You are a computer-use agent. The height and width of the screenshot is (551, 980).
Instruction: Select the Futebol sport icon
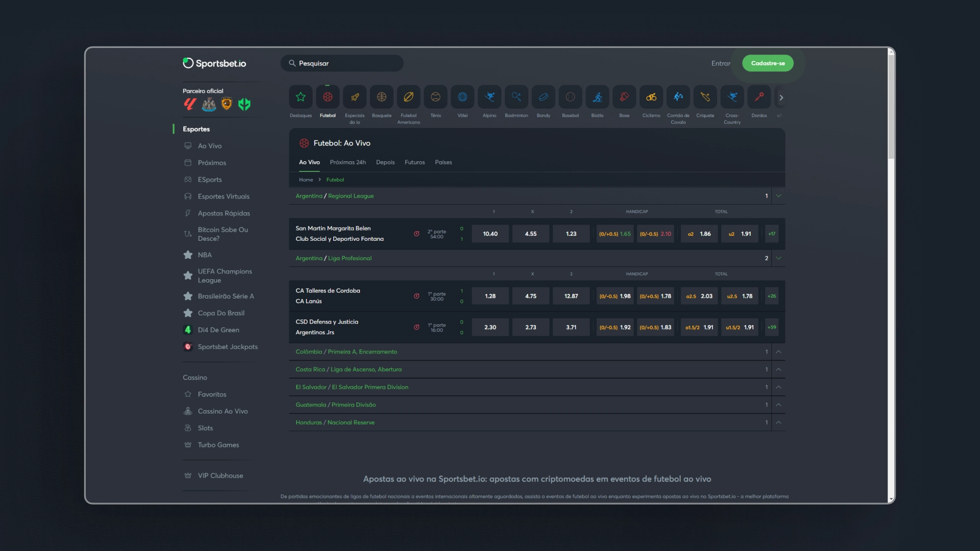[x=328, y=97]
